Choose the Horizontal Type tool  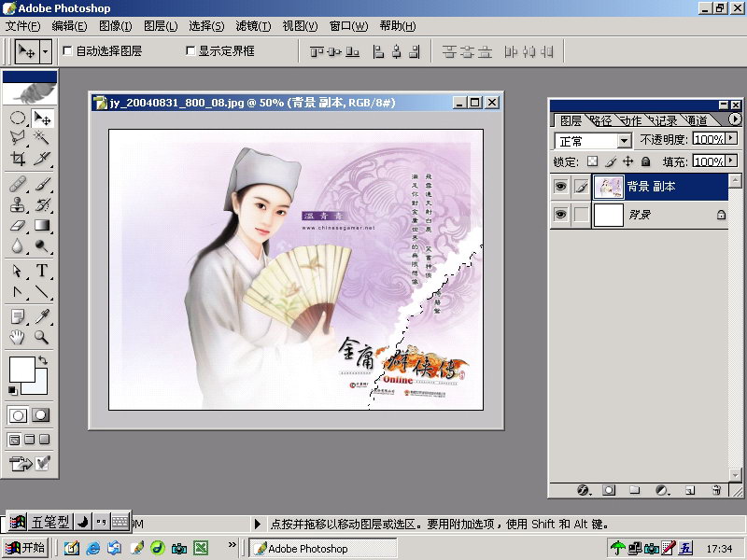42,271
